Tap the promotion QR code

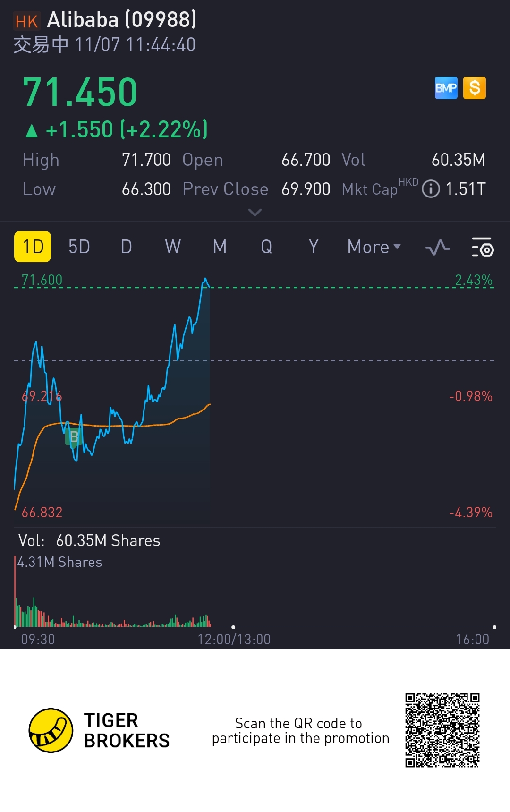[x=442, y=730]
